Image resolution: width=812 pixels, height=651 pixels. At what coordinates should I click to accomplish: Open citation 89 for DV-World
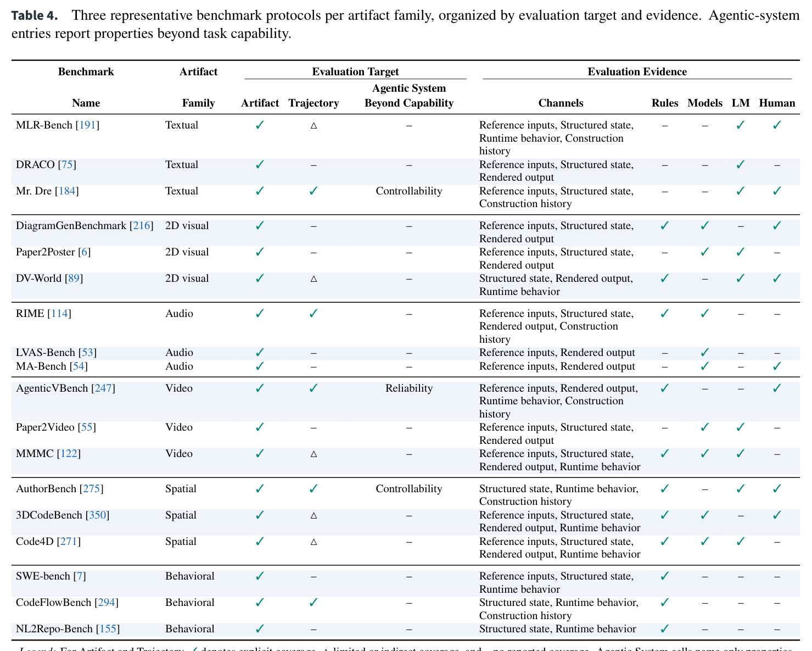click(x=74, y=279)
